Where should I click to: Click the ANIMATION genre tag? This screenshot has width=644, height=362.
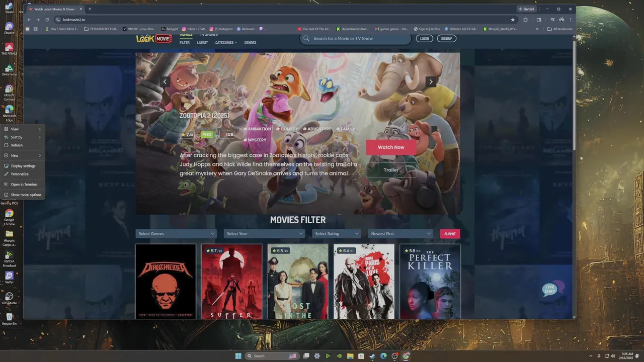click(257, 129)
